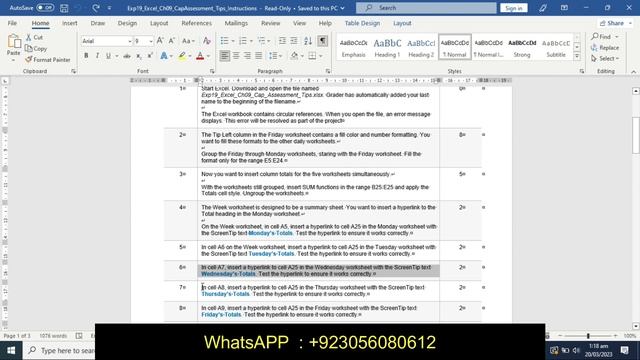Open the Font dialog launcher
This screenshot has height=360, width=640.
click(x=212, y=71)
